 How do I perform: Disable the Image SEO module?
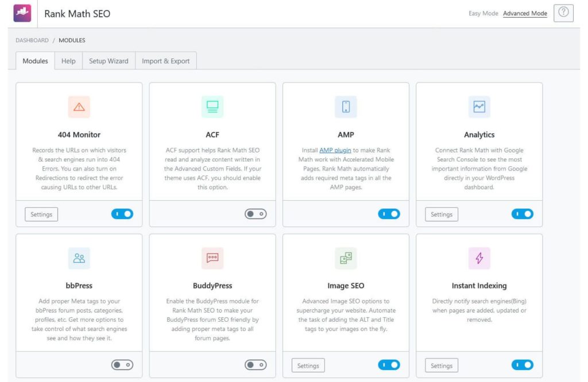pyautogui.click(x=389, y=364)
